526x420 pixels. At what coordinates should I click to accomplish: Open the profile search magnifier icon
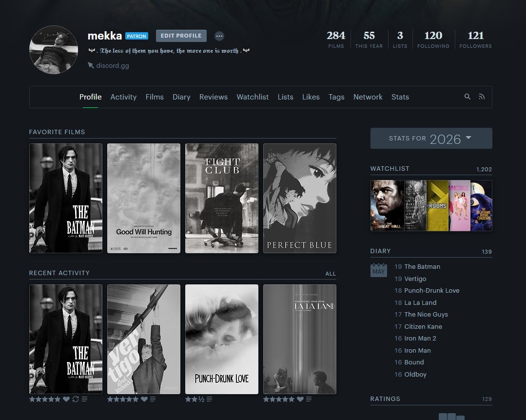[x=467, y=97]
